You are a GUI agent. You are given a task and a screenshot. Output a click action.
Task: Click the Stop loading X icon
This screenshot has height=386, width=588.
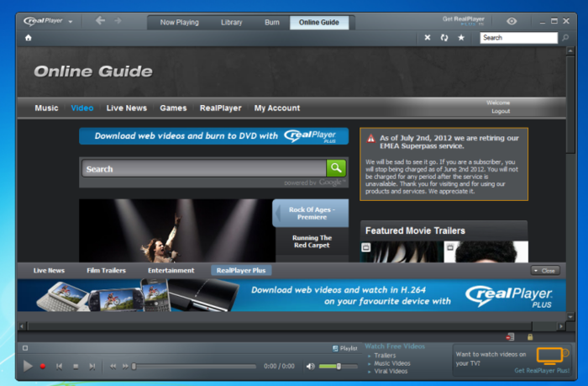coord(427,38)
